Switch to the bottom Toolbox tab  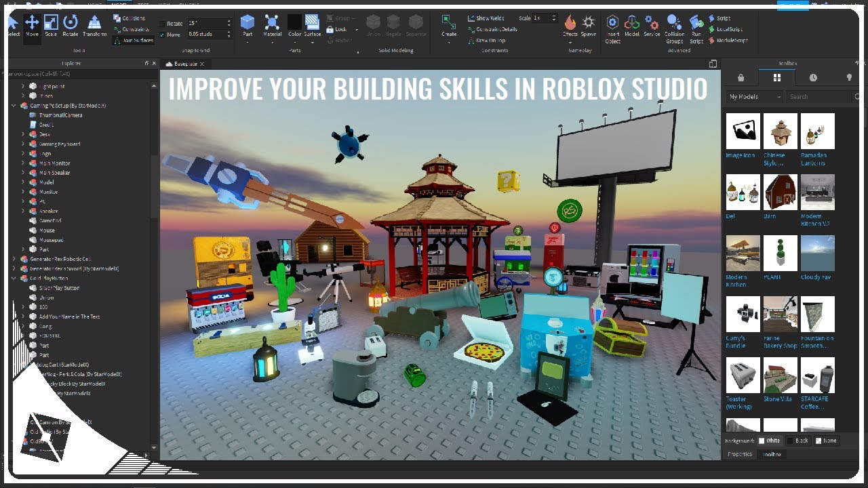772,454
